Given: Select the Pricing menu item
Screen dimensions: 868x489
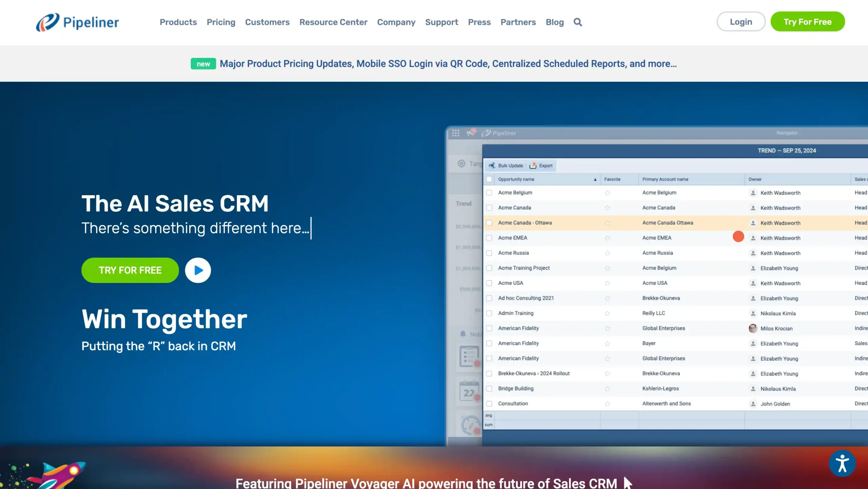Looking at the screenshot, I should (221, 22).
